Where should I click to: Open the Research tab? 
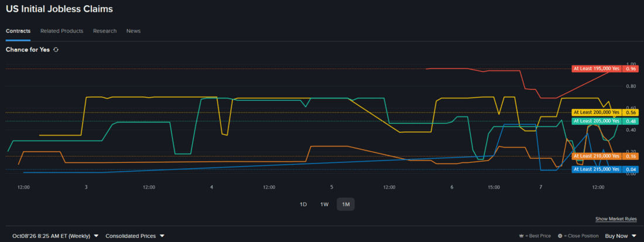(105, 31)
